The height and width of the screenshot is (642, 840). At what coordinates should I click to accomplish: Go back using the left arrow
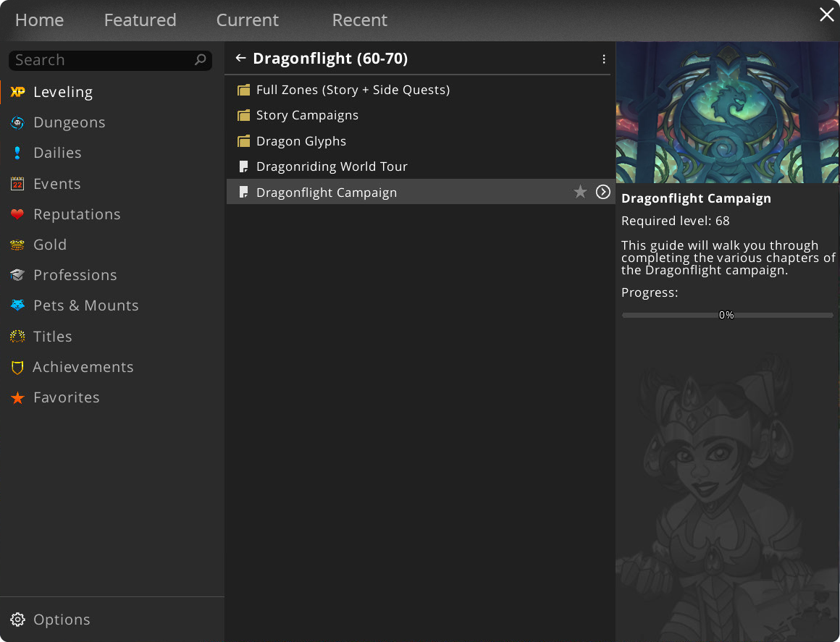click(x=240, y=58)
